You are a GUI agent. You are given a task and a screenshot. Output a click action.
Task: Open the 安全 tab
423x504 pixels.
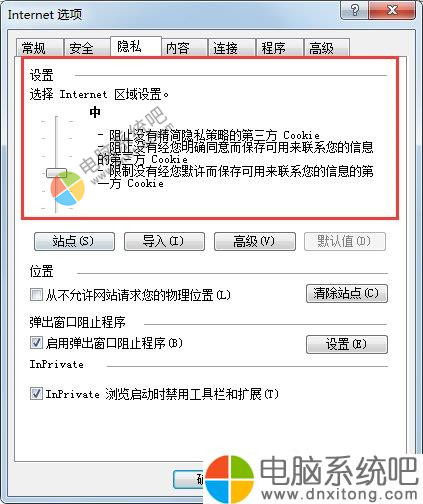click(87, 48)
